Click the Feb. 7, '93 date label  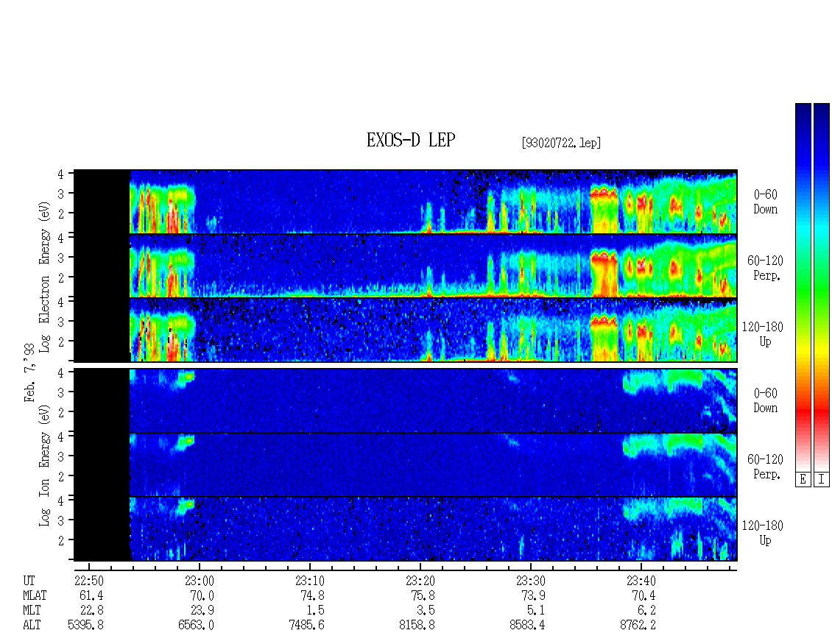(29, 372)
